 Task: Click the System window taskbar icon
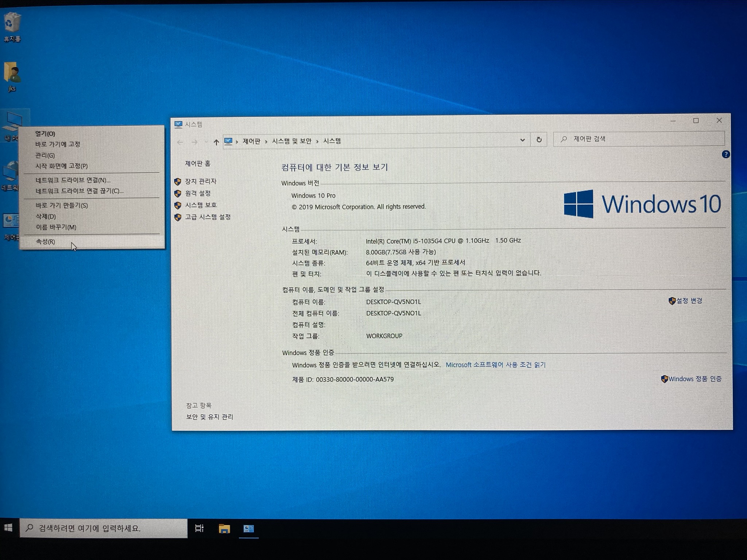249,528
